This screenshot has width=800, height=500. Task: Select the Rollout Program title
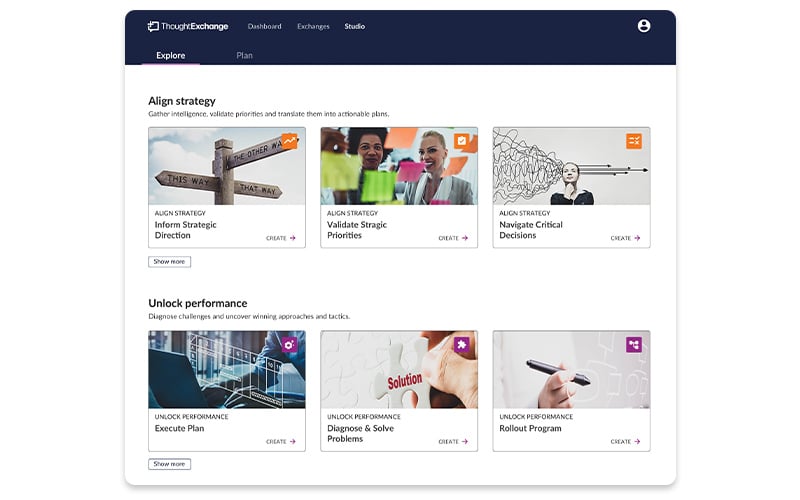click(x=530, y=428)
